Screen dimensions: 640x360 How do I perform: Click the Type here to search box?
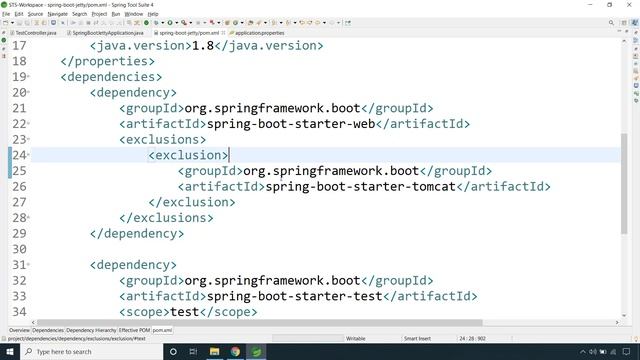pos(91,351)
